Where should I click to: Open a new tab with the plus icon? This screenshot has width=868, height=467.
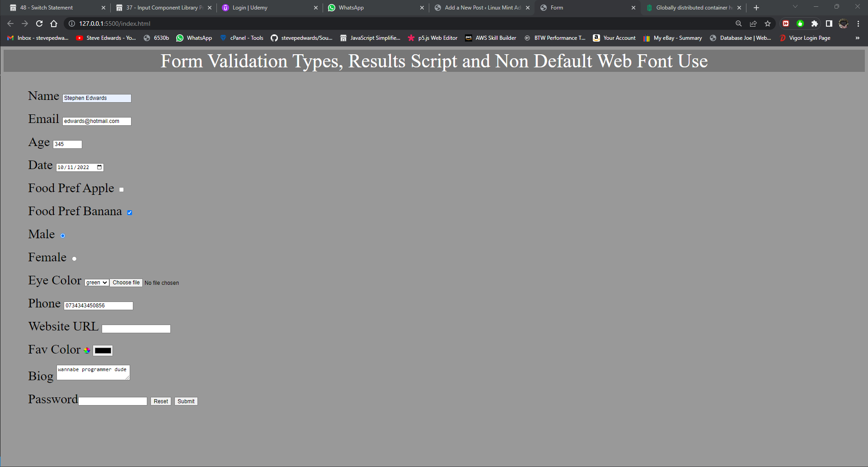coord(756,8)
